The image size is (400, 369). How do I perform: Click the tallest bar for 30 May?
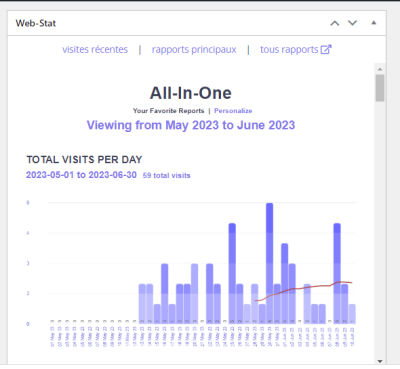(x=270, y=263)
